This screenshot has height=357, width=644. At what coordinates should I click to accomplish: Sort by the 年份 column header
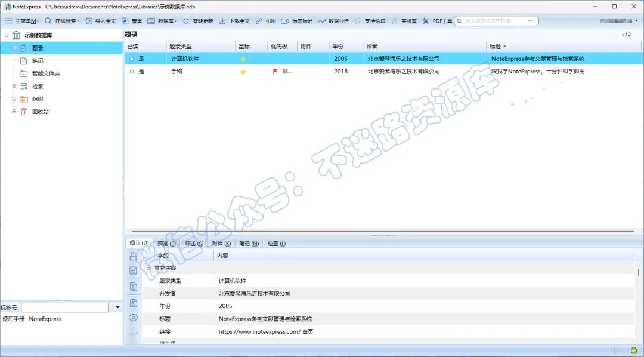coord(346,47)
